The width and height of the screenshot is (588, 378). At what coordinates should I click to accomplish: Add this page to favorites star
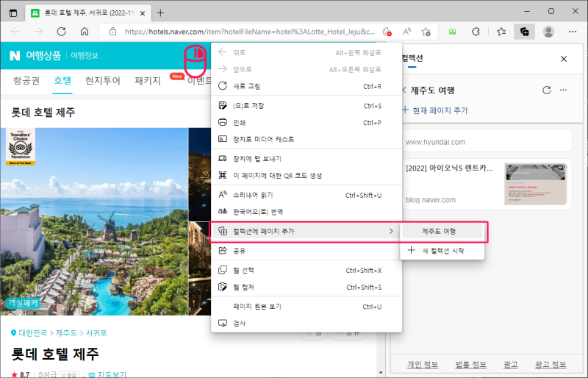click(426, 32)
